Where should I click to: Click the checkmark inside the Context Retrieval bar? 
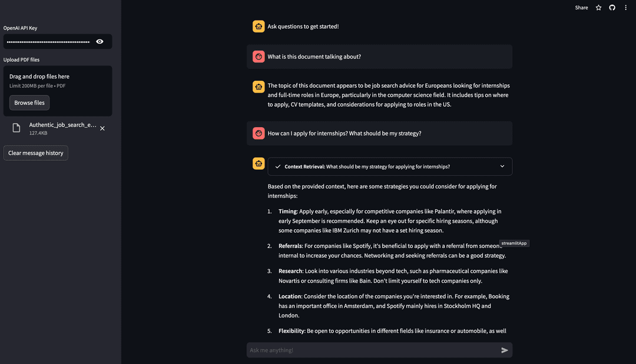(x=277, y=166)
